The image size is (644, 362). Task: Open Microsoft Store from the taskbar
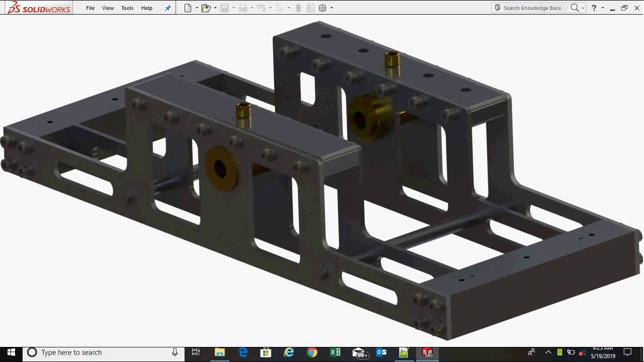266,352
